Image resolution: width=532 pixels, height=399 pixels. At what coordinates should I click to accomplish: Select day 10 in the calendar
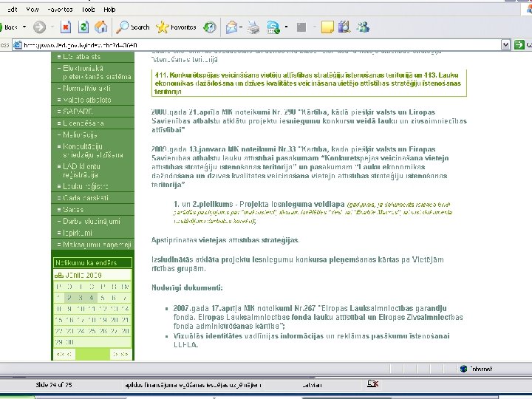pyautogui.click(x=81, y=309)
